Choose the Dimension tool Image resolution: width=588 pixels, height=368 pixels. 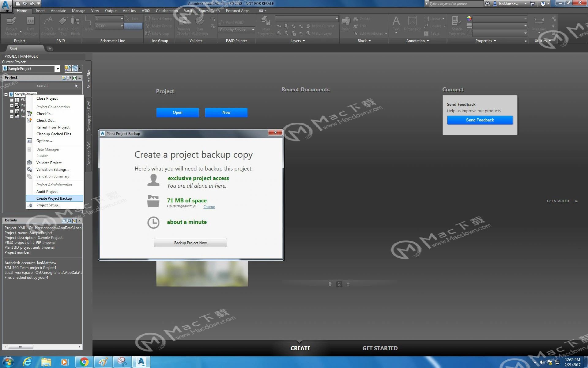(413, 24)
